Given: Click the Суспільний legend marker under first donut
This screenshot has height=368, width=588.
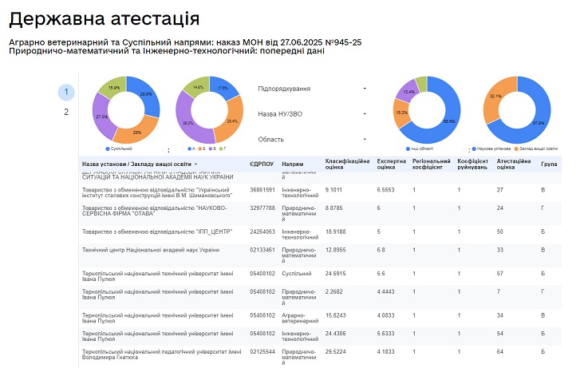Looking at the screenshot, I should click(x=108, y=148).
